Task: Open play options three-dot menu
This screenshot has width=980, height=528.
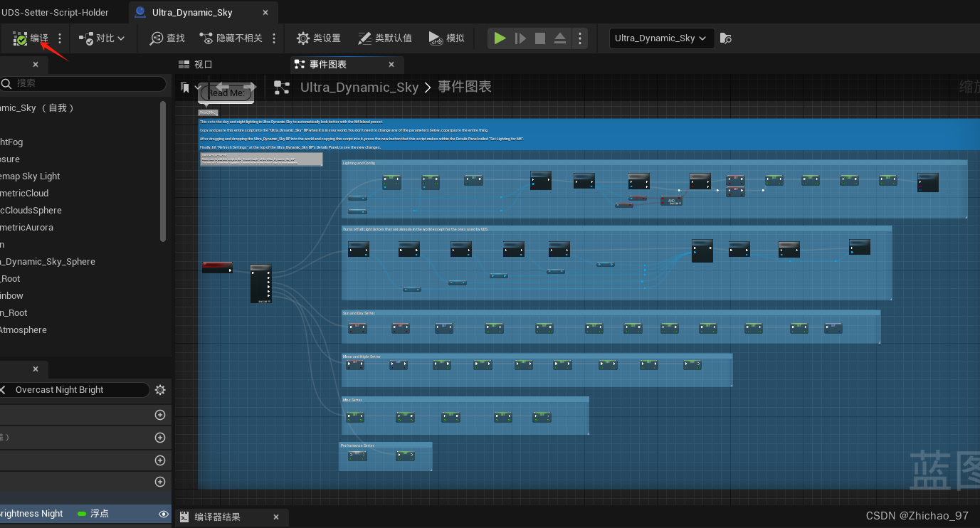Action: pos(580,38)
